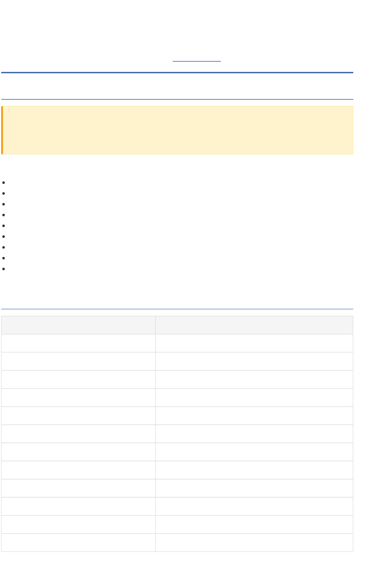Click the first body row cell in the second table column
The height and width of the screenshot is (577, 392).
(254, 343)
